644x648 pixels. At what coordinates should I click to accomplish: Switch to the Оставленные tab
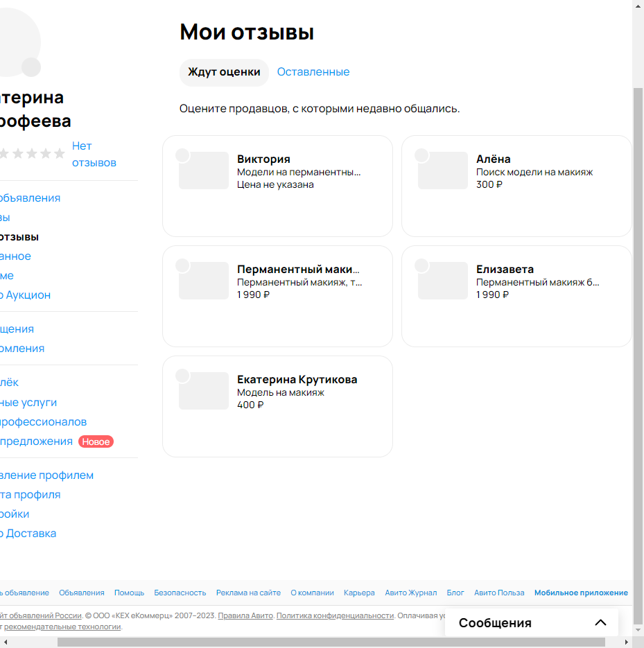tap(313, 72)
